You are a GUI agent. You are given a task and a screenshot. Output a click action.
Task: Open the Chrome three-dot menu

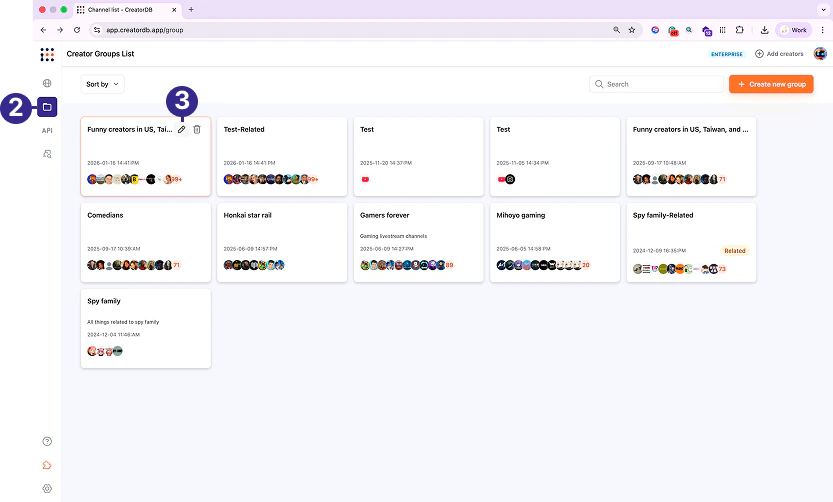point(822,30)
